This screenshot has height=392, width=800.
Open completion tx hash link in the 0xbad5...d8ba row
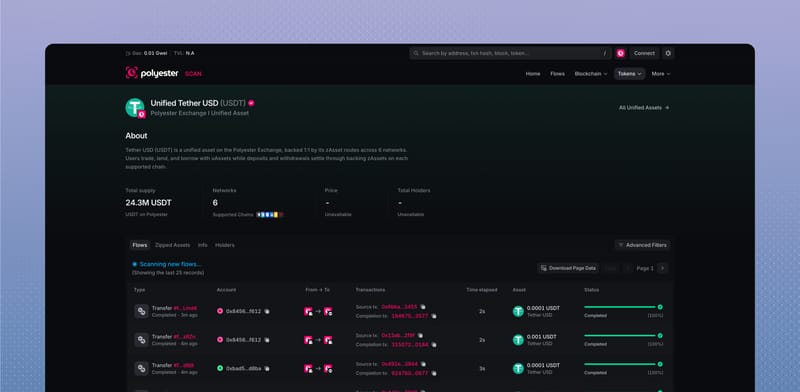click(x=410, y=373)
